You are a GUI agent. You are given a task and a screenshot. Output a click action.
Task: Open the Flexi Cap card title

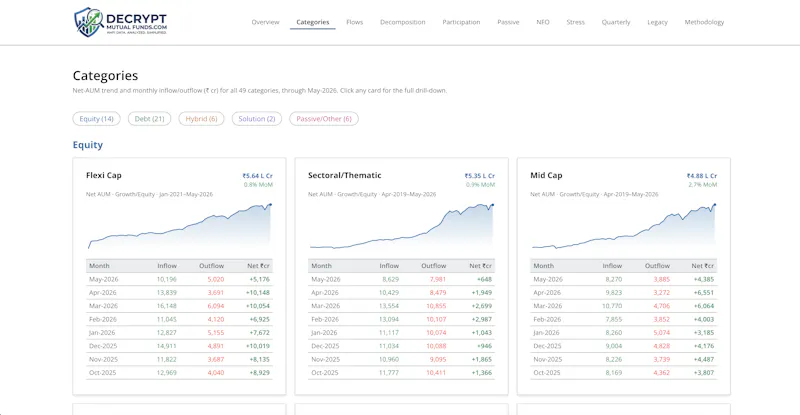[104, 175]
